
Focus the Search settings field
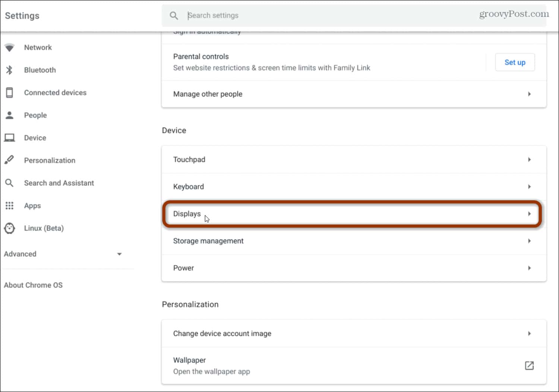pyautogui.click(x=354, y=16)
